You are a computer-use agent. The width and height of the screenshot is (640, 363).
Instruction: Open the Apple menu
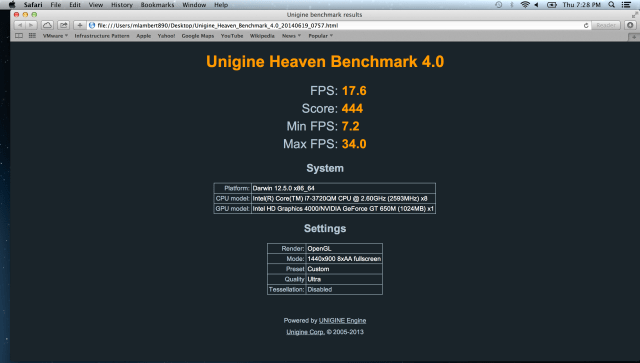[12, 5]
